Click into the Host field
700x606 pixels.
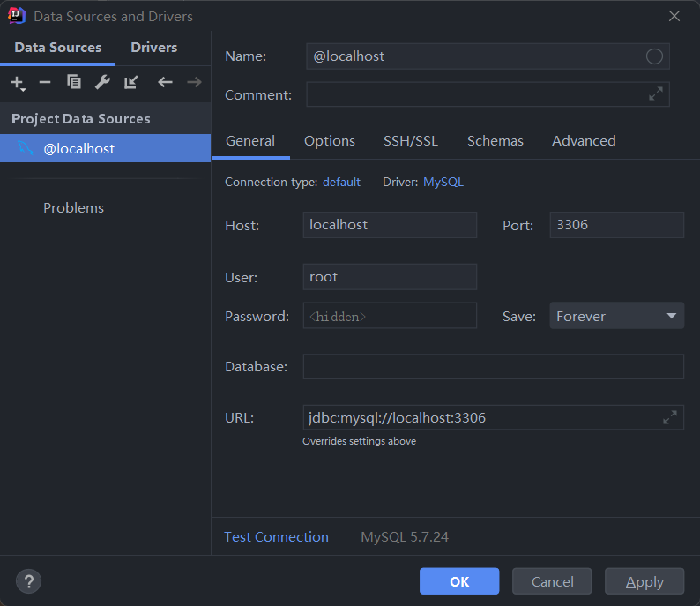pos(390,225)
